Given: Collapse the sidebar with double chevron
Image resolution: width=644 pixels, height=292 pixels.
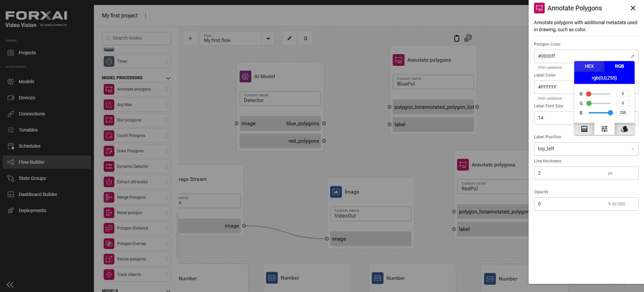Looking at the screenshot, I should [x=10, y=285].
